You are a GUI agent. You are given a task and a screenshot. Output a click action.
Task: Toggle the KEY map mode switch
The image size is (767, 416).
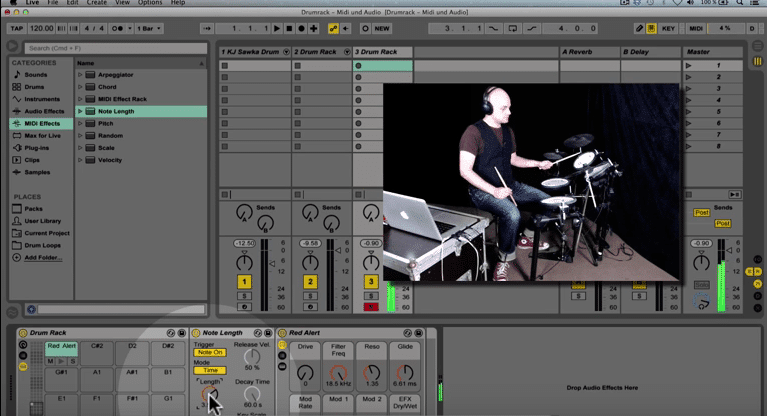[x=668, y=28]
